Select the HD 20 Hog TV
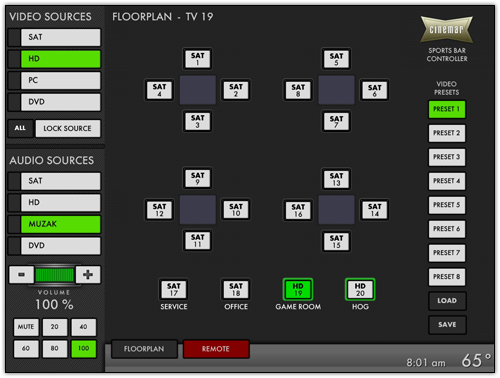 [360, 289]
